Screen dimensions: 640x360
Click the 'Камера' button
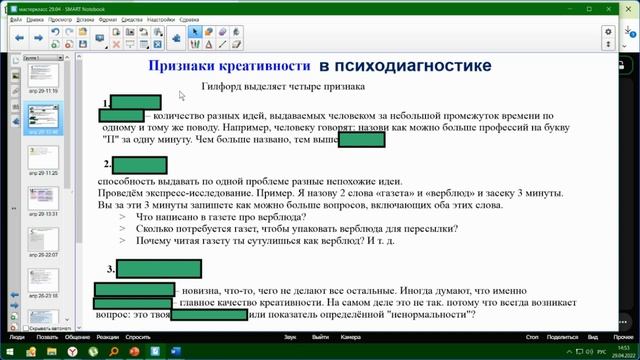tap(351, 337)
